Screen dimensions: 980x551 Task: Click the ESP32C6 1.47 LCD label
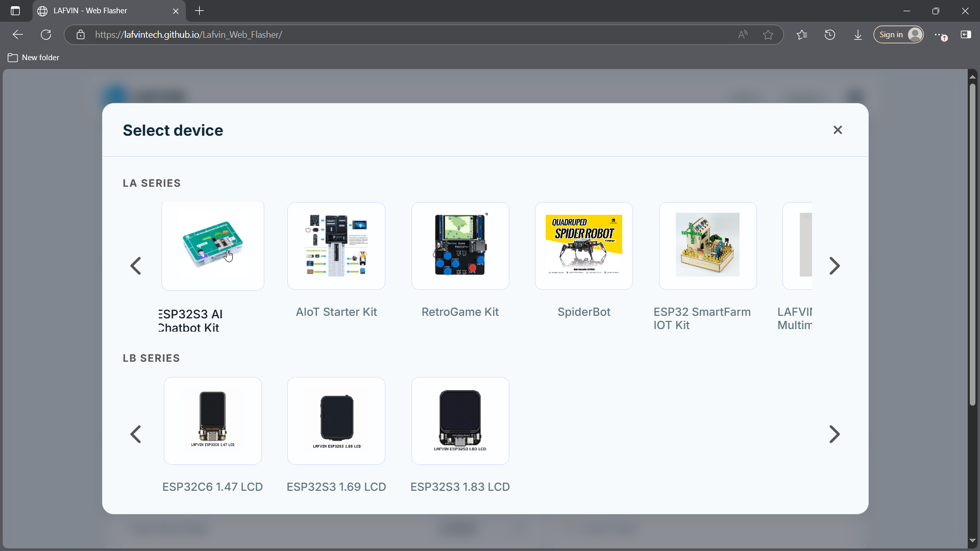pyautogui.click(x=213, y=487)
